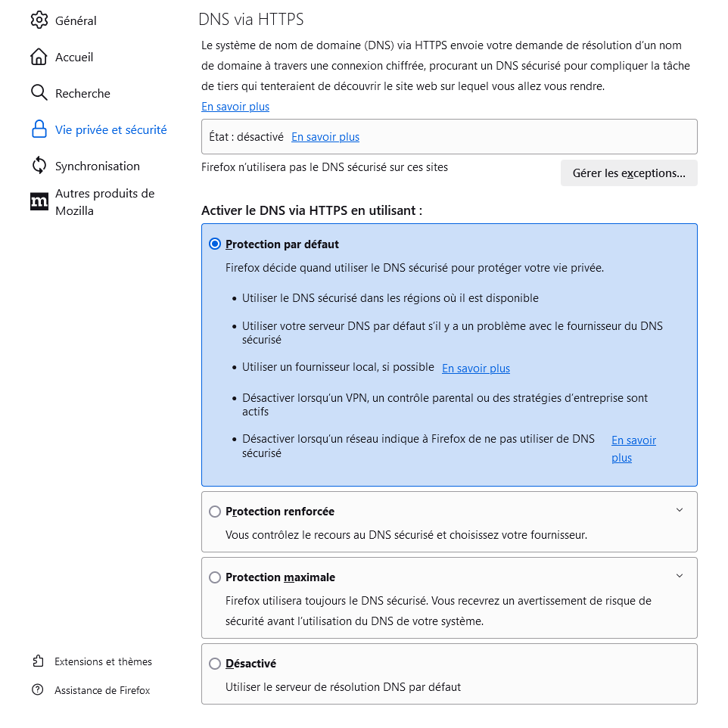Navigate to the Synchronisation section
Screen dimensions: 728x728
pyautogui.click(x=97, y=166)
